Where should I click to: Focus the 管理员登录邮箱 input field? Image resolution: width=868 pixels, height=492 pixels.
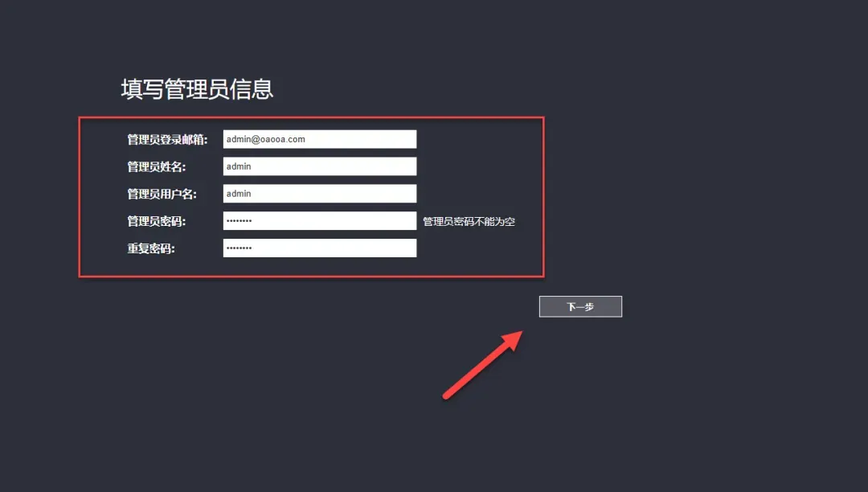[x=319, y=139]
